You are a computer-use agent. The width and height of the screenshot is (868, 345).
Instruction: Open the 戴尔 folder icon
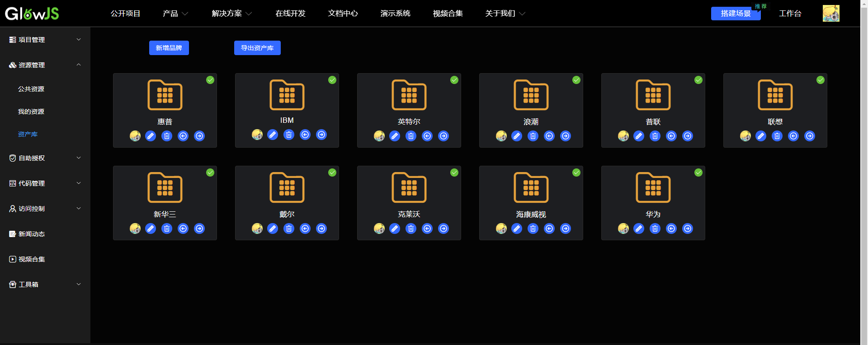click(x=287, y=187)
